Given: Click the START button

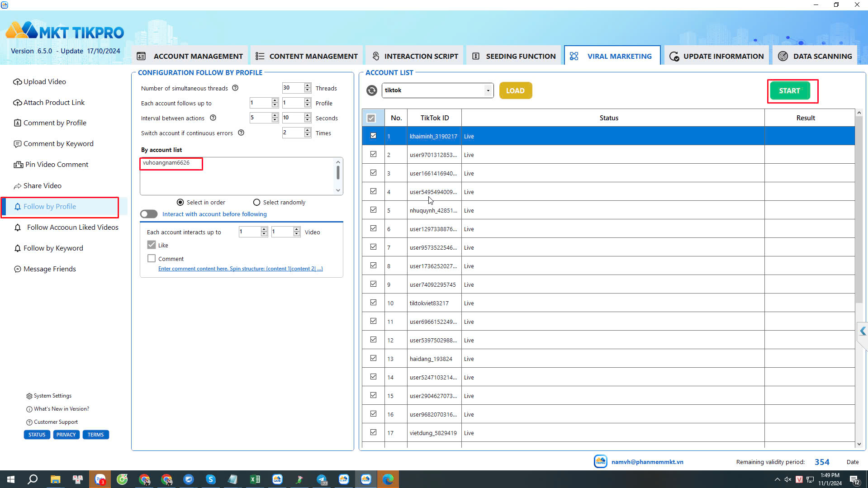Looking at the screenshot, I should click(x=790, y=91).
